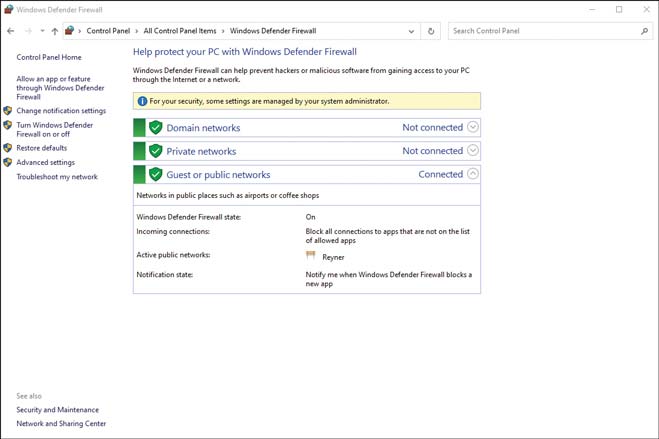Click the info icon in yellow banner

point(142,101)
